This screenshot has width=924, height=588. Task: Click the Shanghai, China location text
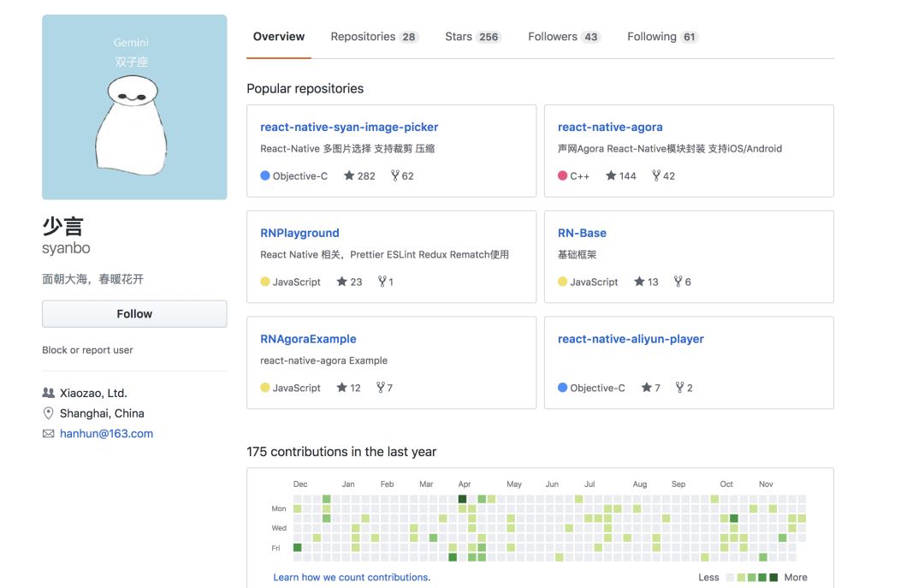point(102,413)
